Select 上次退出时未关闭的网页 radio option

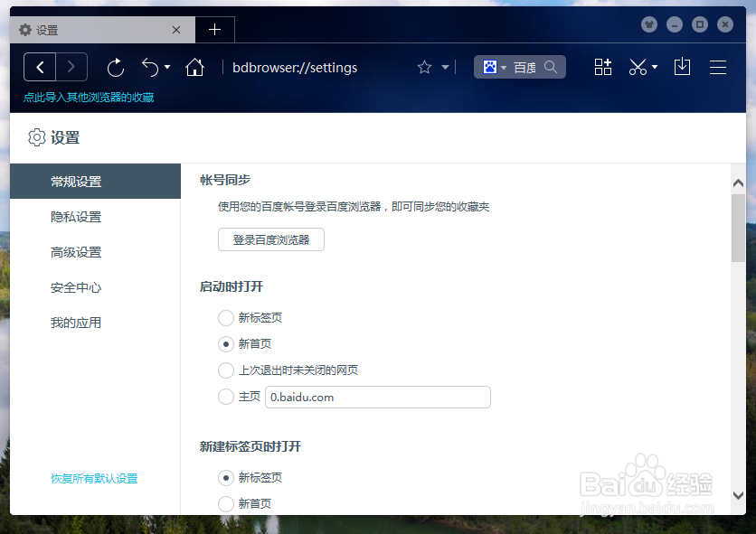226,370
